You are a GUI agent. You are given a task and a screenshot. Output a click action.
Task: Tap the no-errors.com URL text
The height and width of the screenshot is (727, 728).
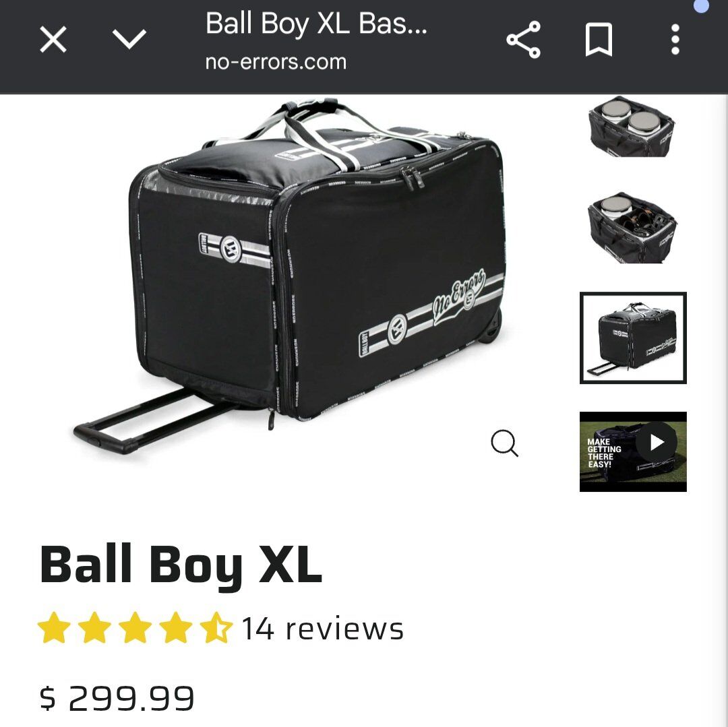point(276,62)
